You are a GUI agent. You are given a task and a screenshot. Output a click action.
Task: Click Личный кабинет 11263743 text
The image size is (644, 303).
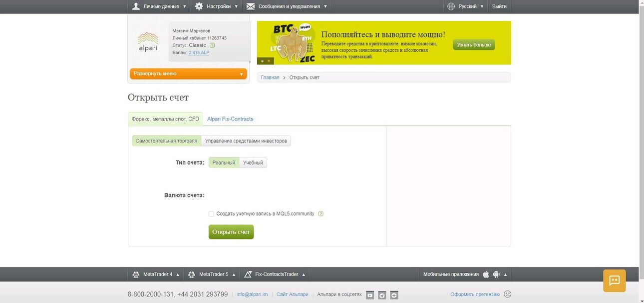click(199, 38)
